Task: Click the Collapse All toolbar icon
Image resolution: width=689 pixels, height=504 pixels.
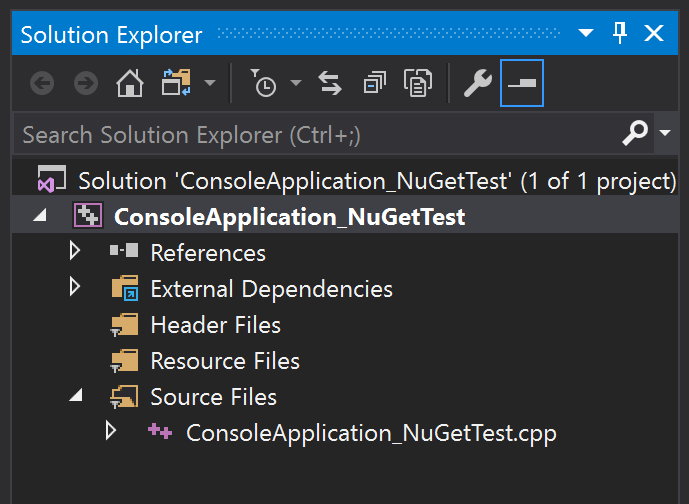Action: coord(374,84)
